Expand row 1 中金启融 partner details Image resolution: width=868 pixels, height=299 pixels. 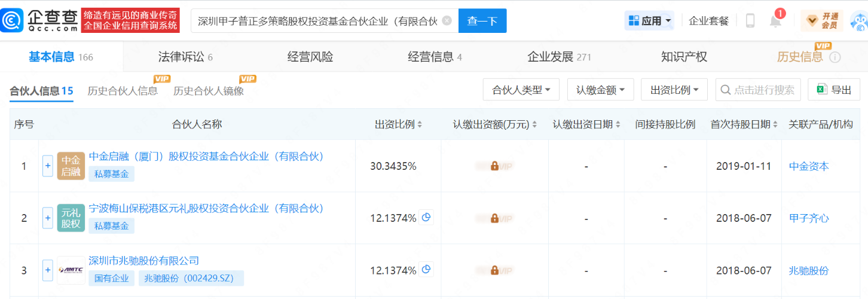48,166
